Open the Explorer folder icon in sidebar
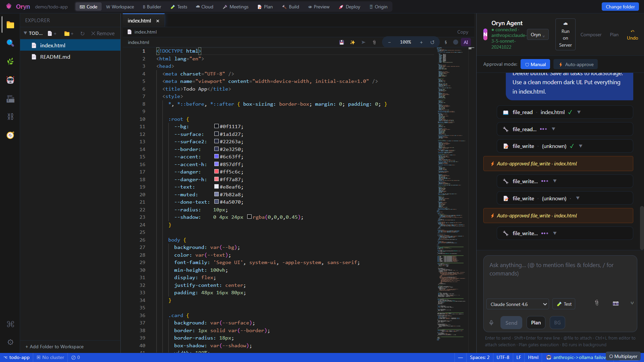This screenshot has height=362, width=644. point(10,25)
